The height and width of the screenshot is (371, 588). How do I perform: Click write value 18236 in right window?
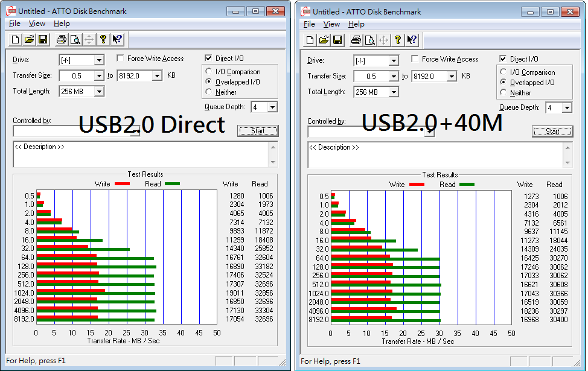tap(529, 311)
